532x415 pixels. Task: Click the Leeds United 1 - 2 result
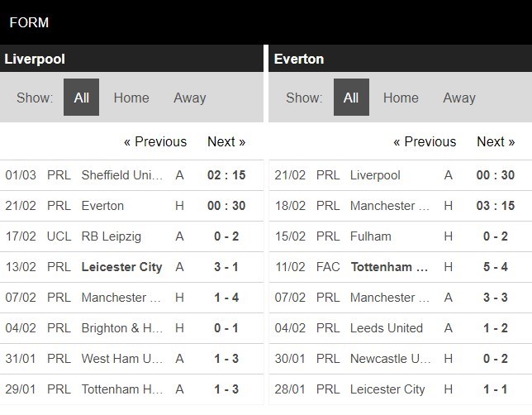[496, 328]
